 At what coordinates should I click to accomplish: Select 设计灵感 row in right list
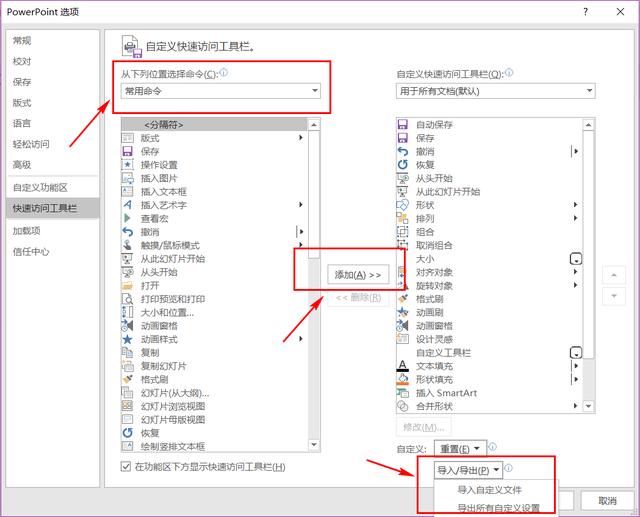pyautogui.click(x=489, y=339)
